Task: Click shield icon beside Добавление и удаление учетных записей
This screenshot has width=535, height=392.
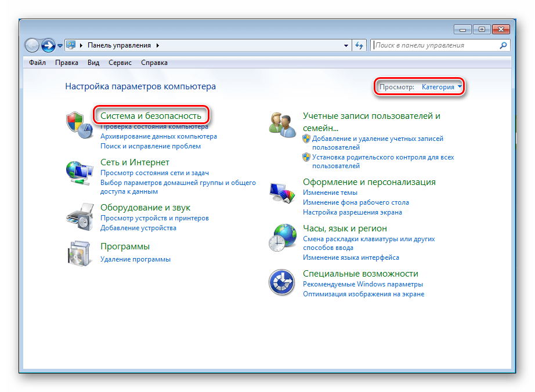Action: click(306, 139)
